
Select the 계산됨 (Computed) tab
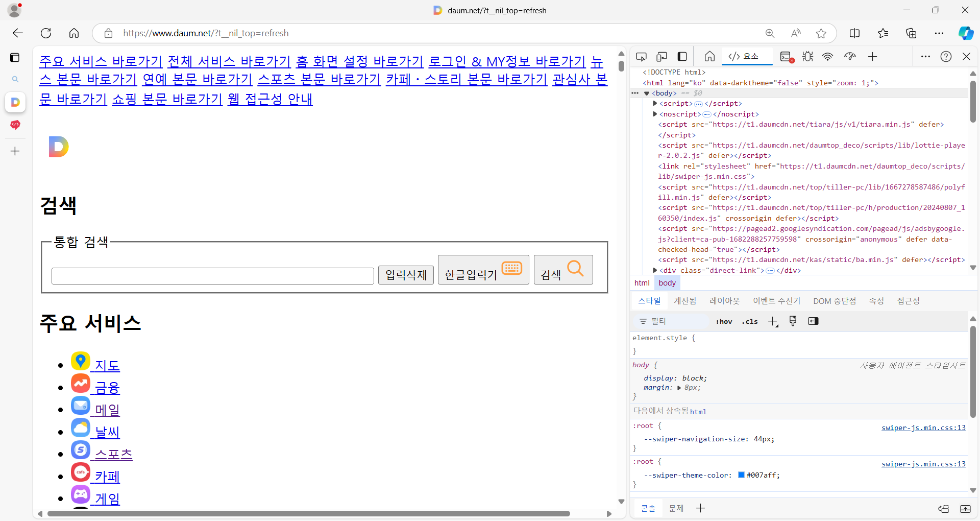pos(684,301)
